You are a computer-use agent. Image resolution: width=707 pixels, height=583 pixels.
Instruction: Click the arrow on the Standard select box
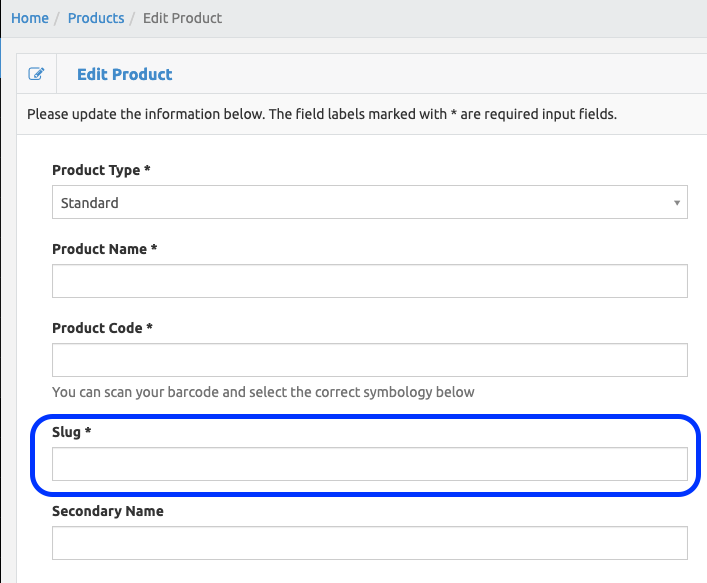[x=677, y=203]
